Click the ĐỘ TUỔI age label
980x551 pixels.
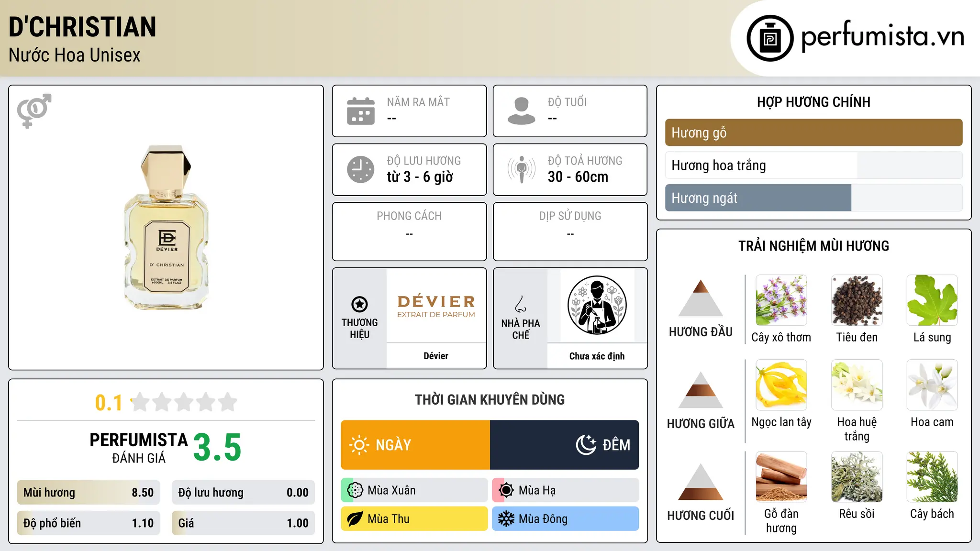(x=567, y=102)
